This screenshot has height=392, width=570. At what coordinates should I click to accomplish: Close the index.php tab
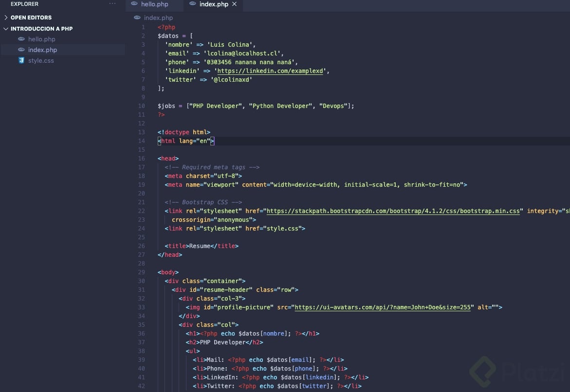[x=235, y=4]
